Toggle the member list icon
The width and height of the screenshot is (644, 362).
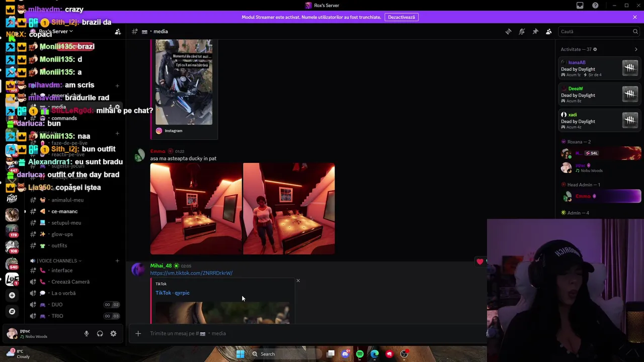pyautogui.click(x=549, y=31)
